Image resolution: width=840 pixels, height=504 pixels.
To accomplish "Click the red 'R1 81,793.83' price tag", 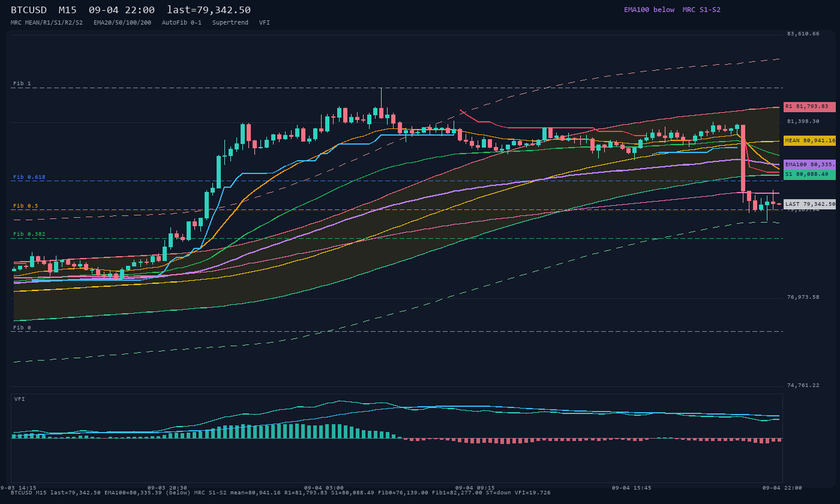I will pos(809,106).
